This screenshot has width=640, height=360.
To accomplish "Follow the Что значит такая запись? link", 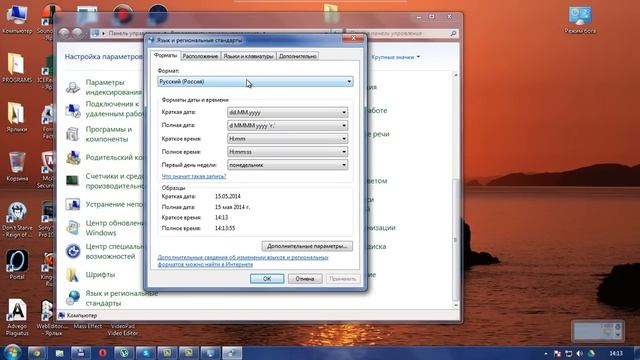I will (194, 176).
